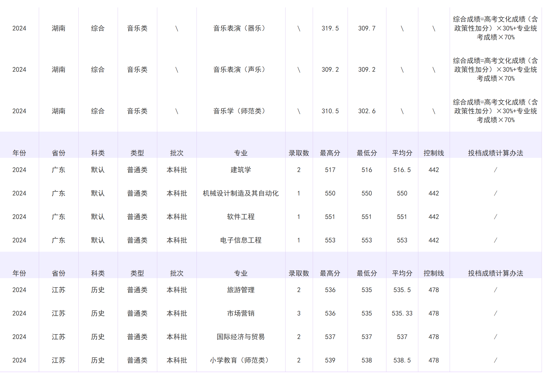
Task: Click the 年份 column header
Action: (20, 153)
